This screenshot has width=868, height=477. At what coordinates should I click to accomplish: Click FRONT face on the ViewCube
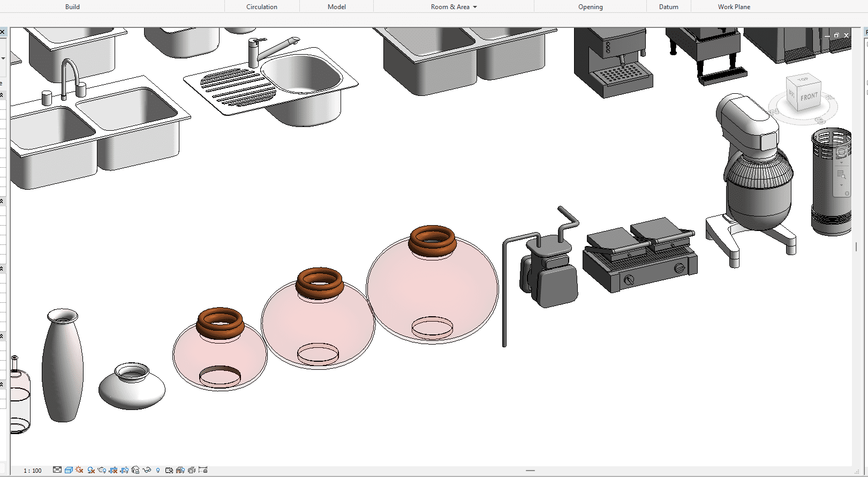[x=809, y=97]
